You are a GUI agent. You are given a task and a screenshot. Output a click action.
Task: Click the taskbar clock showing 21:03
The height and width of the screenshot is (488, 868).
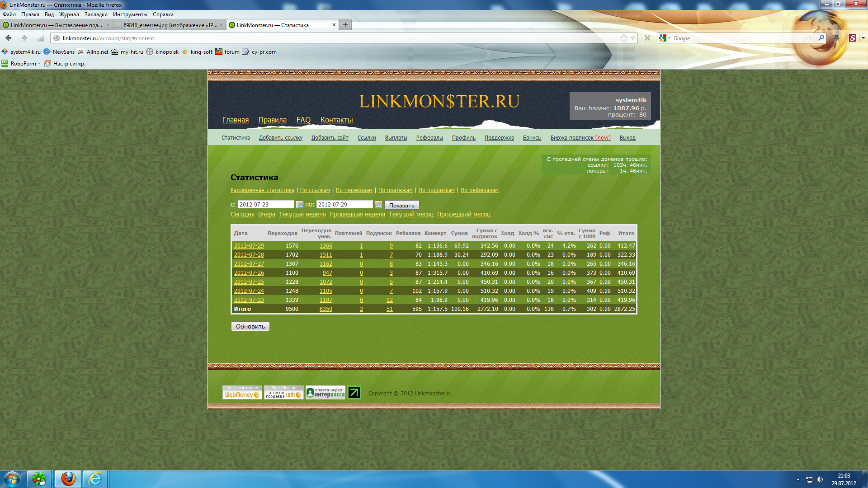coord(844,476)
